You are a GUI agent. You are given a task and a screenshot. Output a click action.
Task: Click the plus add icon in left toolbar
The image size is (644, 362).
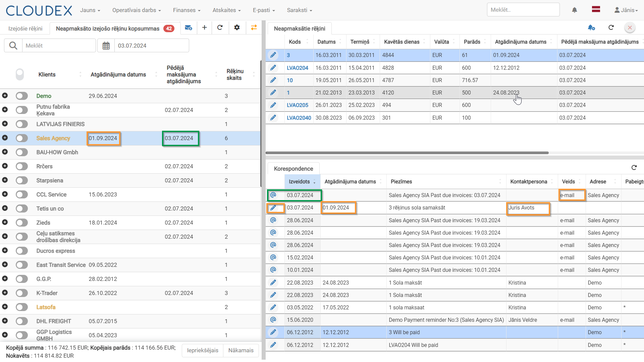coord(204,27)
